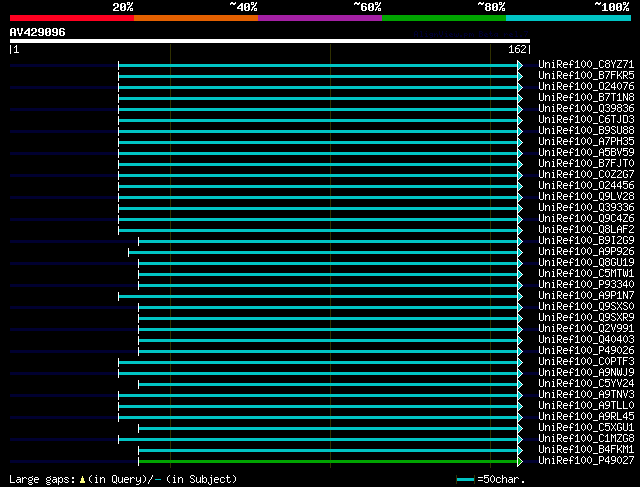
Task: Select label UniRef100_C5YV24
Action: pos(586,384)
